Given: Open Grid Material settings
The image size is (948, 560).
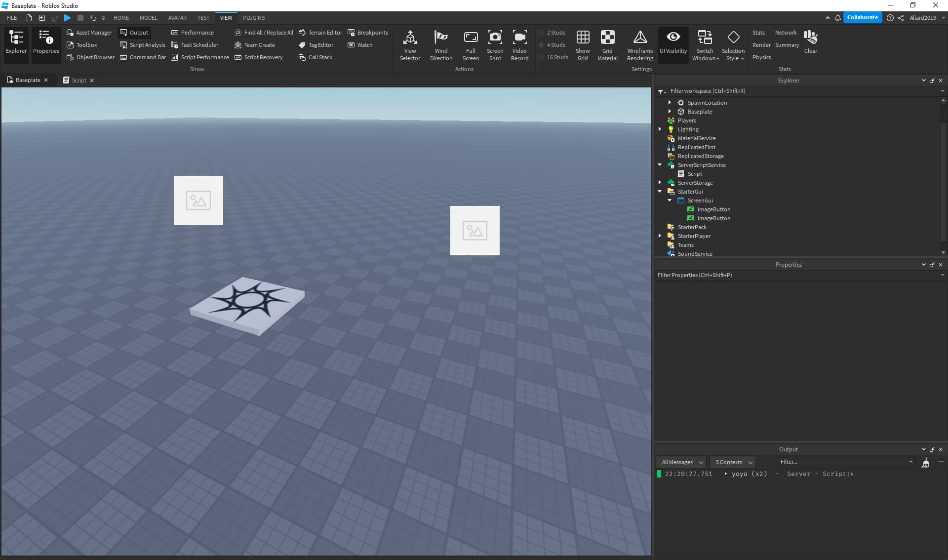Looking at the screenshot, I should [608, 44].
